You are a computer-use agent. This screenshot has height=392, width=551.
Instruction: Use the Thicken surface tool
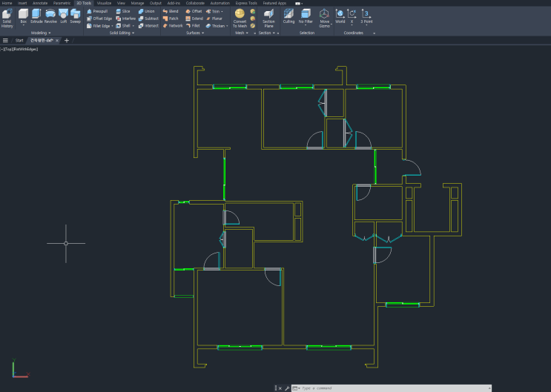coord(215,26)
